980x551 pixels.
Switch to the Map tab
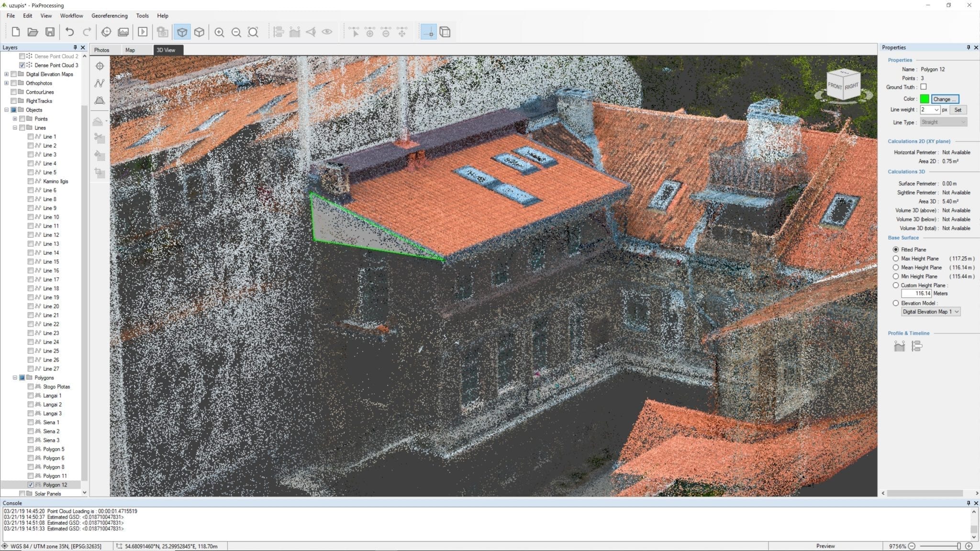pos(130,50)
